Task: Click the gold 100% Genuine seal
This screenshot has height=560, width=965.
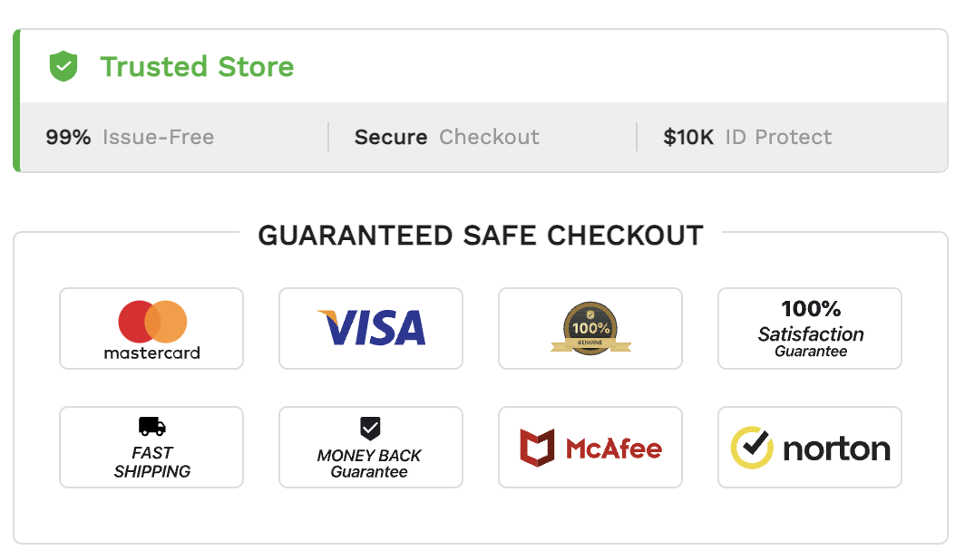Action: (x=590, y=328)
